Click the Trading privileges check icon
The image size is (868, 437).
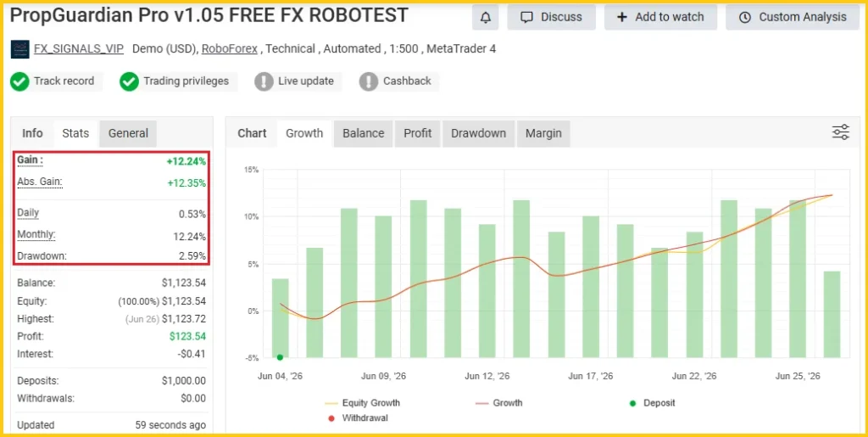pyautogui.click(x=129, y=81)
